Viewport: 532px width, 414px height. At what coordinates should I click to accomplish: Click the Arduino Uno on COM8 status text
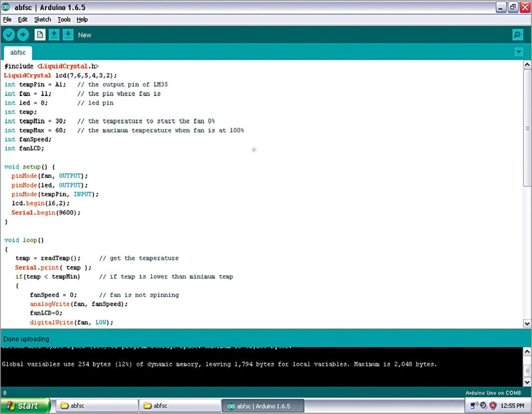click(494, 392)
